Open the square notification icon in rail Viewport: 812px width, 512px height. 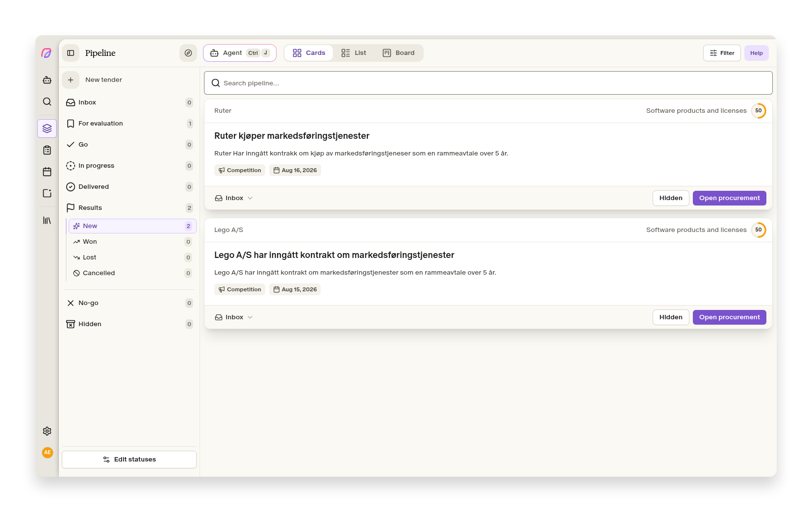pos(47,193)
